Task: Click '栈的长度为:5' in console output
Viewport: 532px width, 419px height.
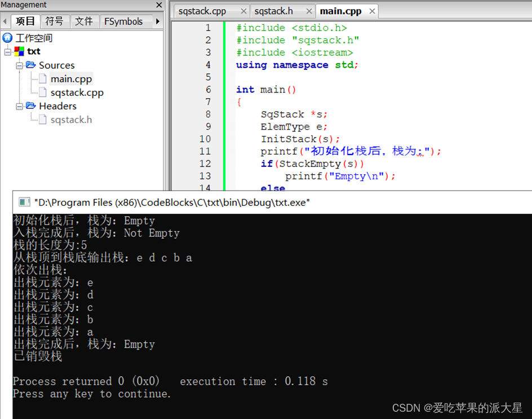Action: pos(50,245)
